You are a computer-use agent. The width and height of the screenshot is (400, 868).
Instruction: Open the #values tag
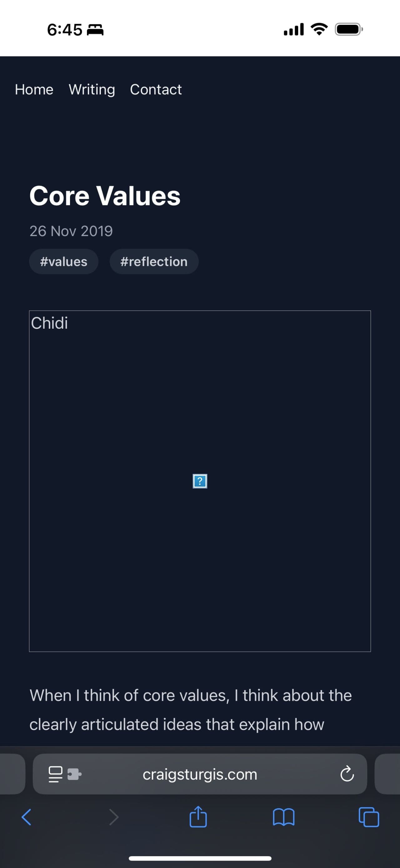(63, 261)
